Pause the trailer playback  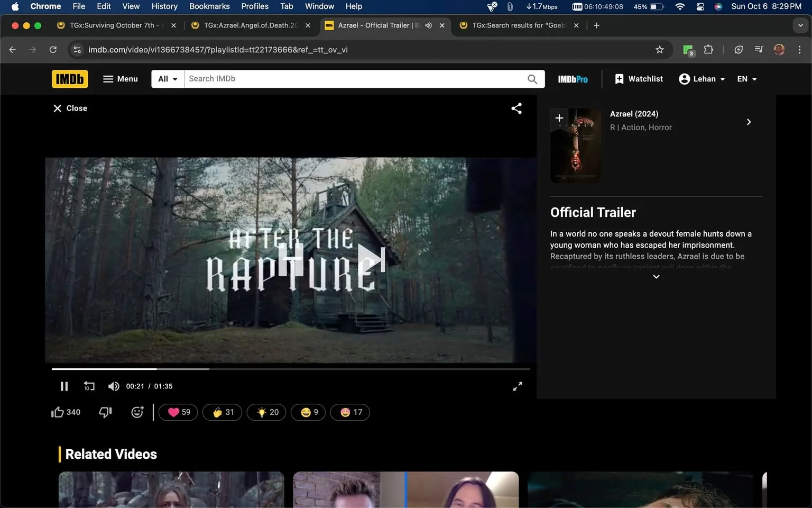(x=64, y=386)
